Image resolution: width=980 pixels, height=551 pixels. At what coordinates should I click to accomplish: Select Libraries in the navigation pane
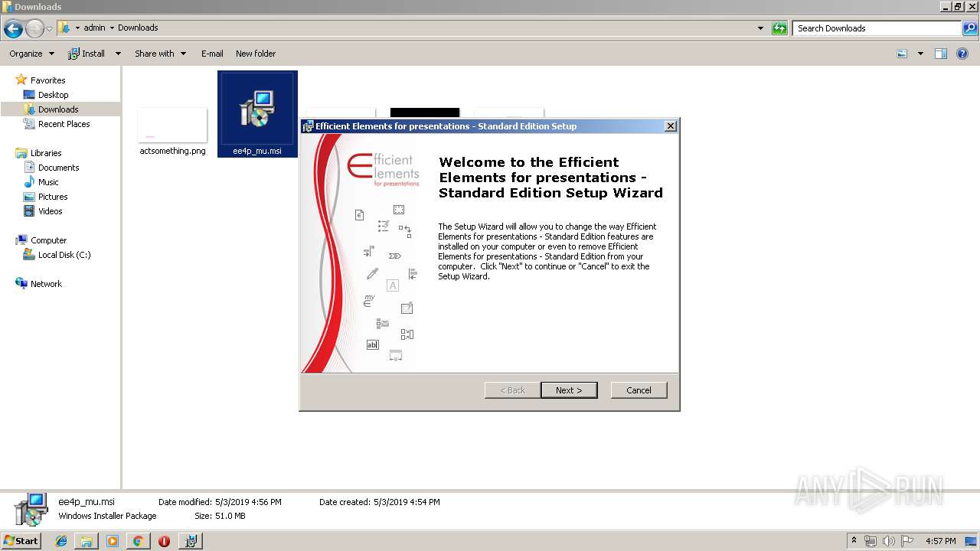(46, 153)
